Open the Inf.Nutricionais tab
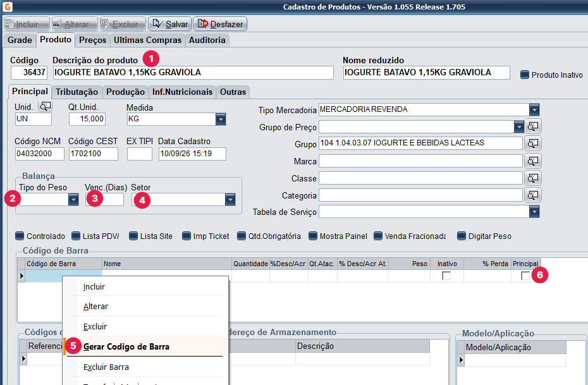 [182, 92]
